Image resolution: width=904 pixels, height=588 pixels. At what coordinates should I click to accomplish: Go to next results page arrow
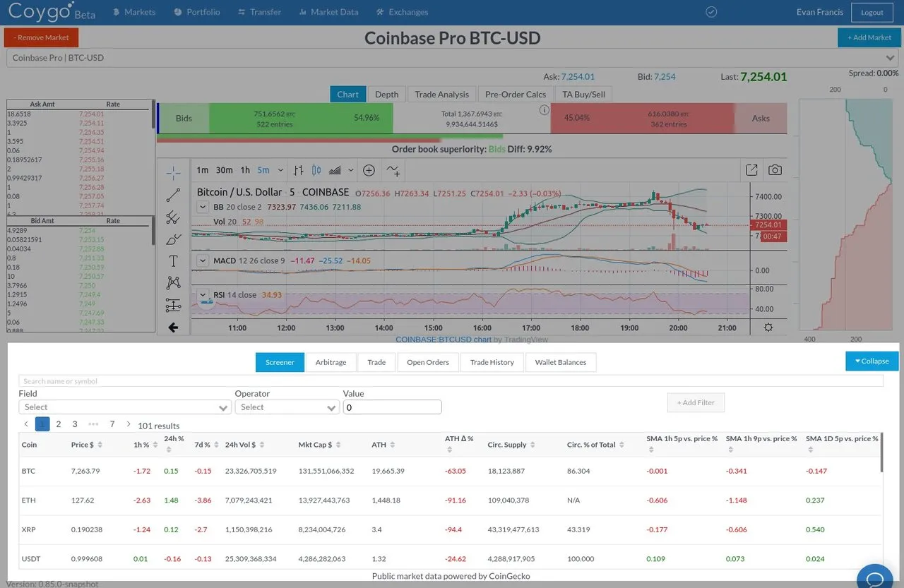(x=129, y=424)
